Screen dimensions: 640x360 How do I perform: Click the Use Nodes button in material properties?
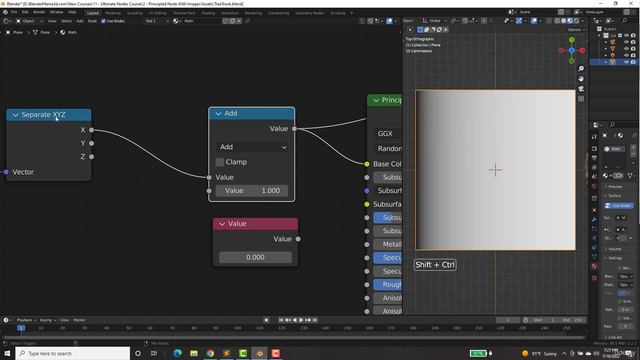620,206
